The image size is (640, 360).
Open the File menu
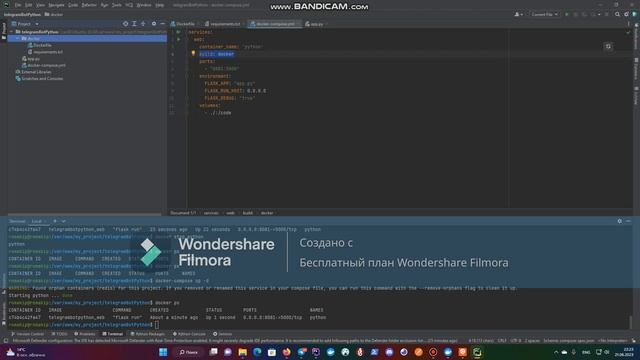18,5
